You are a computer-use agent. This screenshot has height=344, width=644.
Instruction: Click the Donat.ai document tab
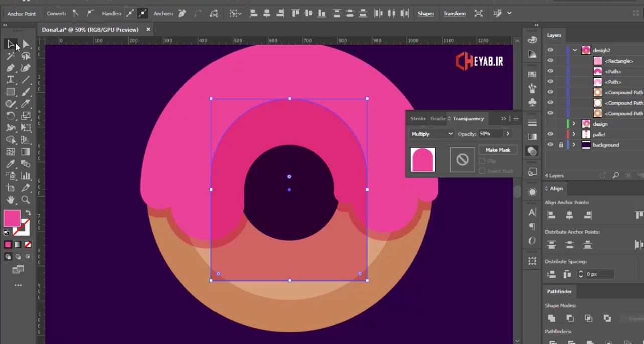90,30
